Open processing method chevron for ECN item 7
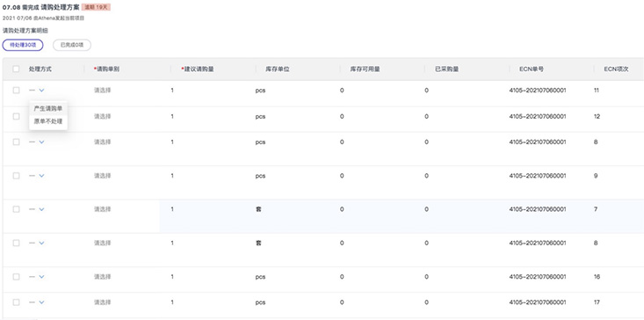Image resolution: width=644 pixels, height=320 pixels. point(41,209)
